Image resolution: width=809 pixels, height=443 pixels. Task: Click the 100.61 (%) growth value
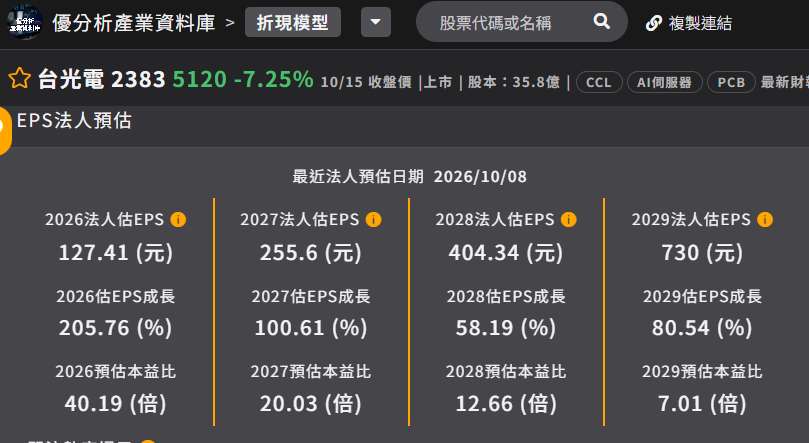click(311, 328)
